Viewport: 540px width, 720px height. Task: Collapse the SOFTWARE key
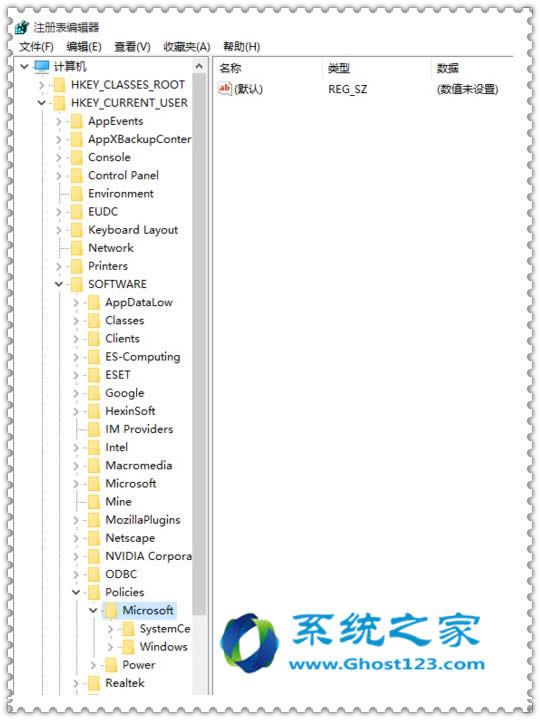pos(59,284)
